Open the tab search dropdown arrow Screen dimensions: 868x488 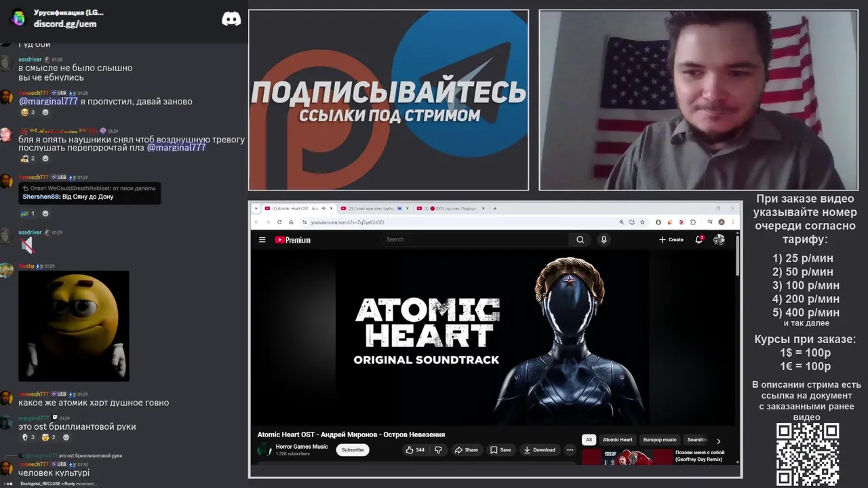click(256, 208)
